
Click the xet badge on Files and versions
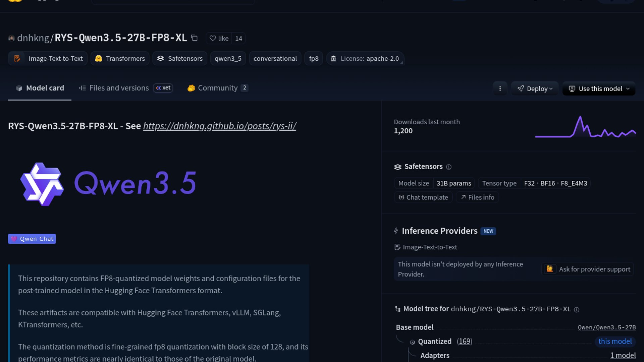pos(163,88)
